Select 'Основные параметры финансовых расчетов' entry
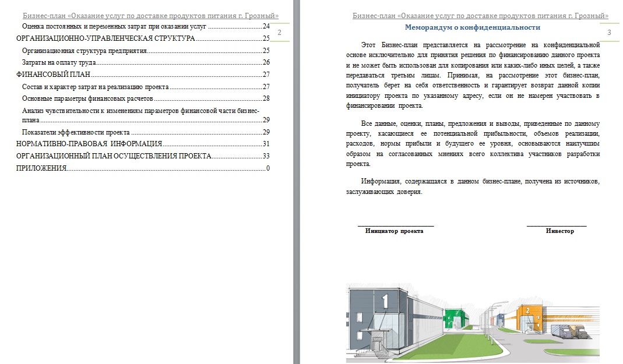 [x=146, y=98]
